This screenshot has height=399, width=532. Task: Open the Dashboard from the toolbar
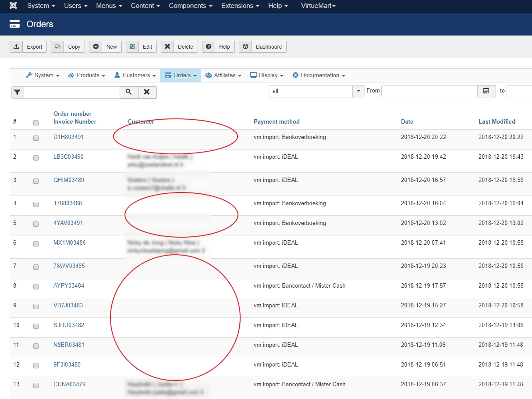click(262, 47)
